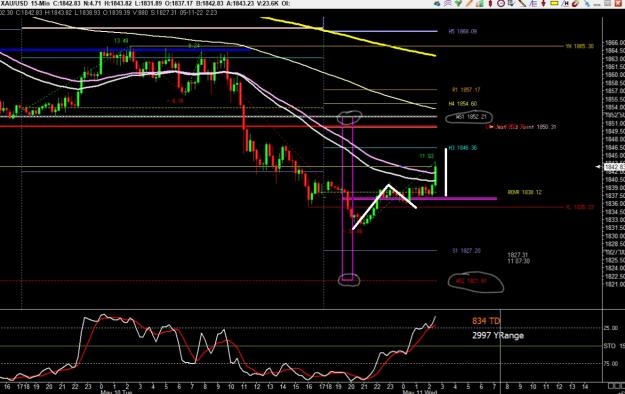Click the 1827.31 crosshair price readout
Screen dimensions: 625x394
517,255
